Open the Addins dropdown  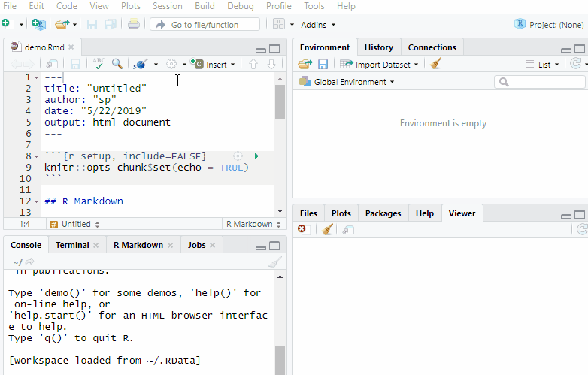[318, 25]
